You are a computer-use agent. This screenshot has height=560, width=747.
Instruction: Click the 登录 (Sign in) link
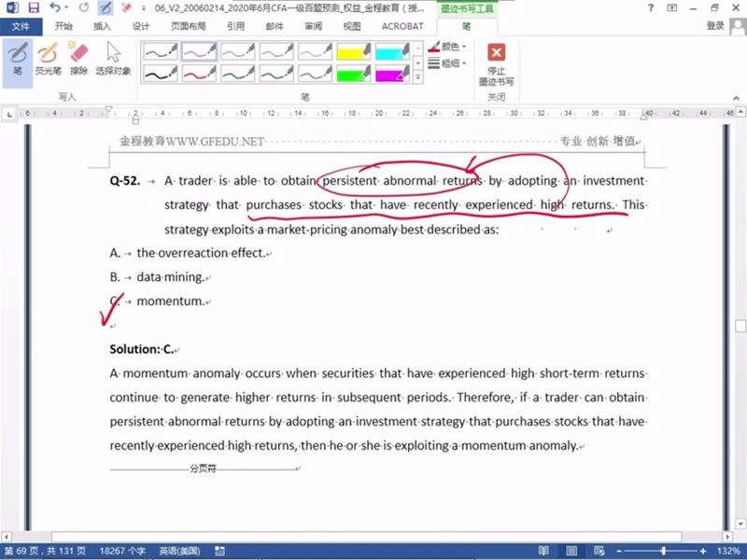[715, 26]
